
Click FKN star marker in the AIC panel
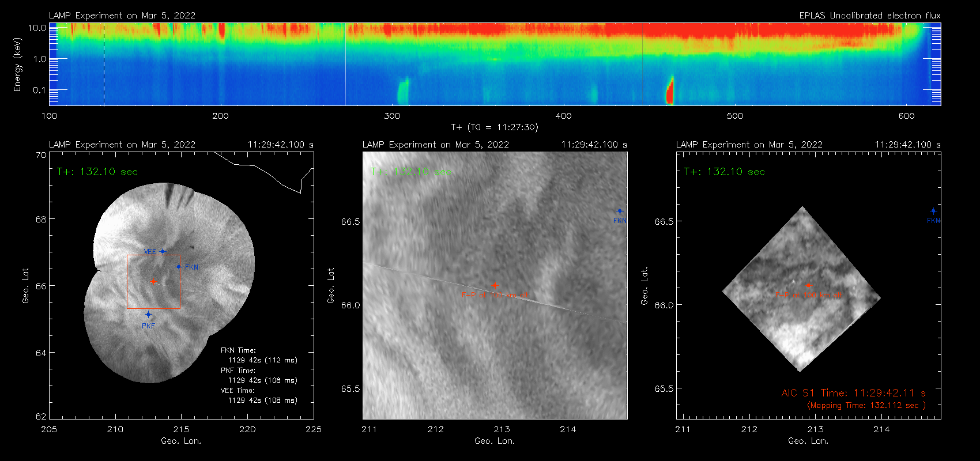[933, 211]
